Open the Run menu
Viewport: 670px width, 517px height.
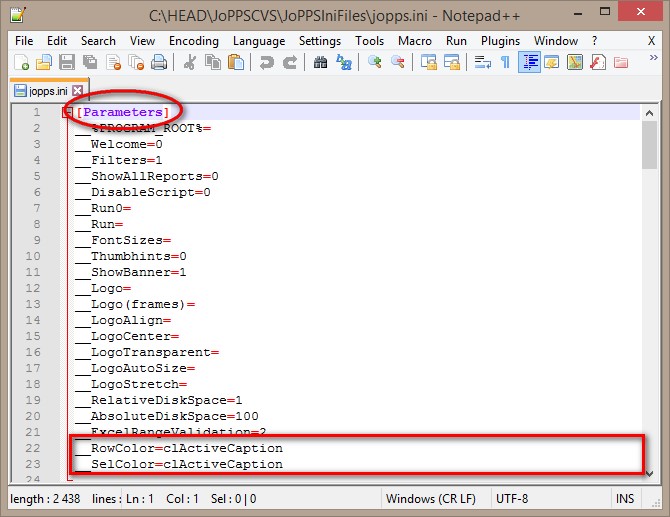tap(456, 41)
